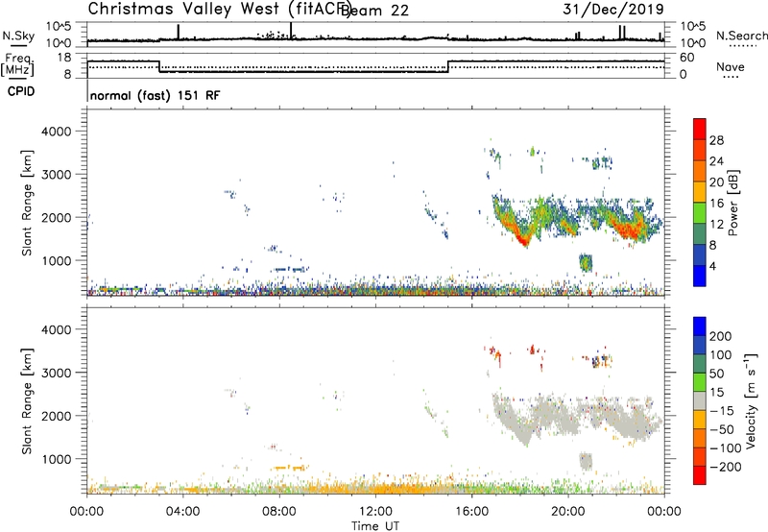
Task: Click the 'N.Sky' legend label
Action: tap(18, 36)
